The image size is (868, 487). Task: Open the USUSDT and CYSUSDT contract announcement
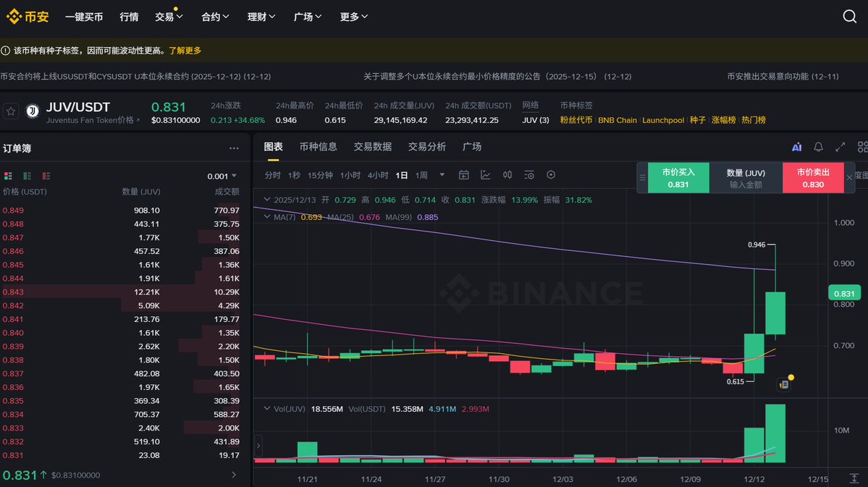135,77
